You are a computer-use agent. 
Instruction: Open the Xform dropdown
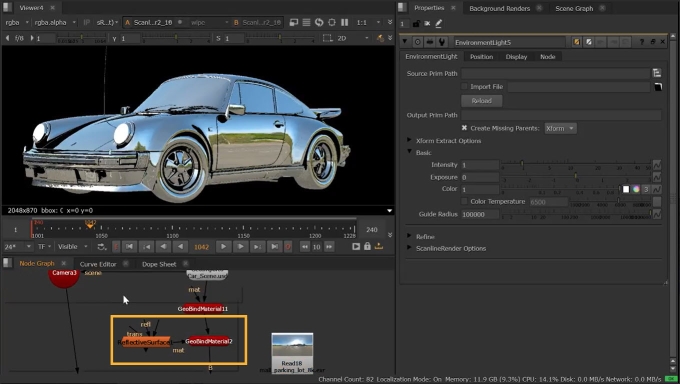[560, 128]
